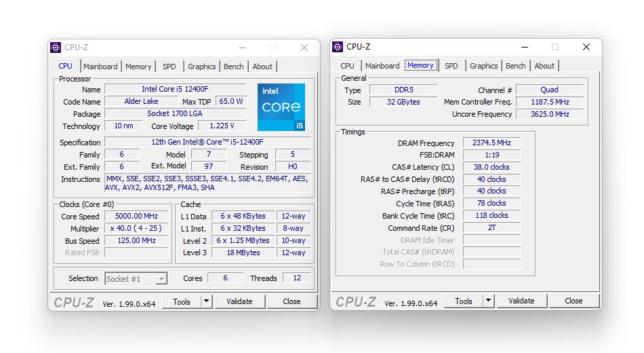Open the Mainboard tab in left CPU-Z window

pos(100,67)
